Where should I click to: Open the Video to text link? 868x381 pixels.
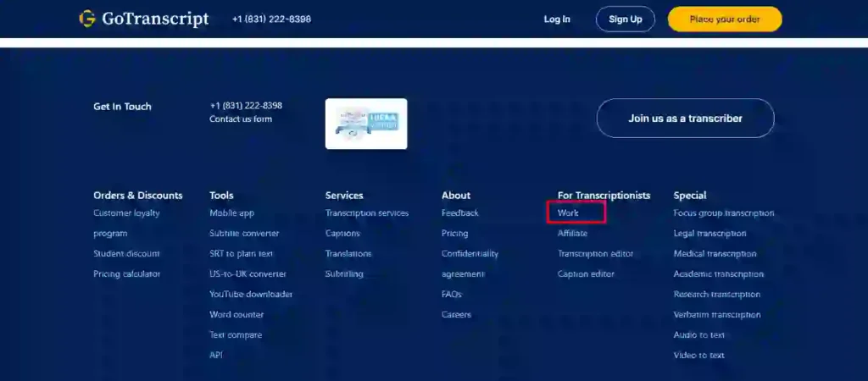[x=698, y=355]
